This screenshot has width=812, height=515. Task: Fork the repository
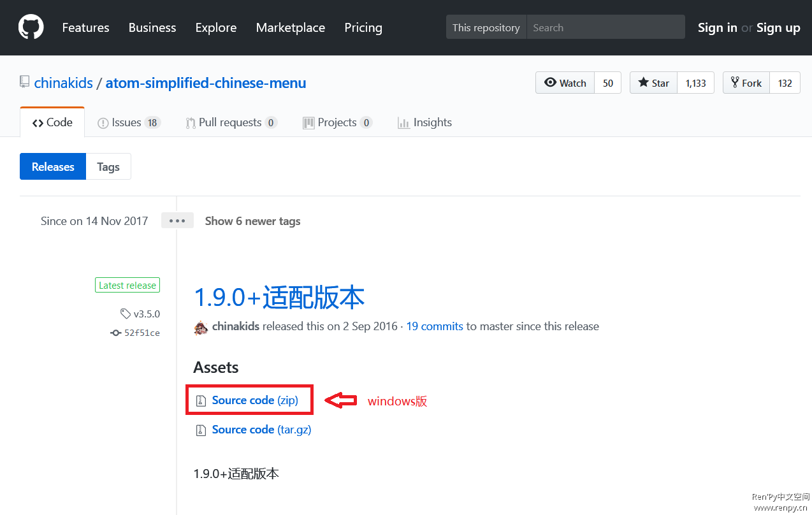click(x=746, y=83)
